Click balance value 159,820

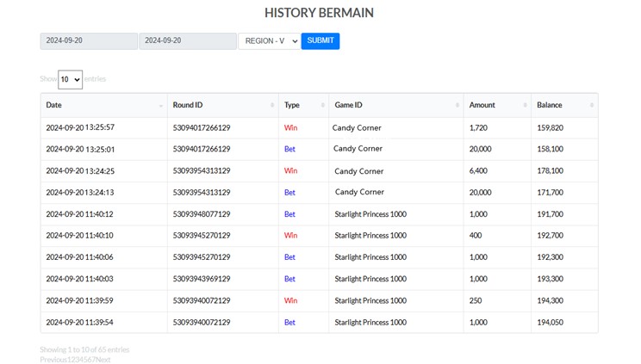pos(551,127)
